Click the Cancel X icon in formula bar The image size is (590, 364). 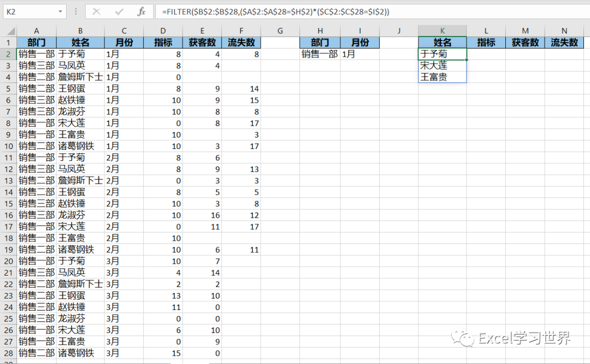click(x=97, y=11)
